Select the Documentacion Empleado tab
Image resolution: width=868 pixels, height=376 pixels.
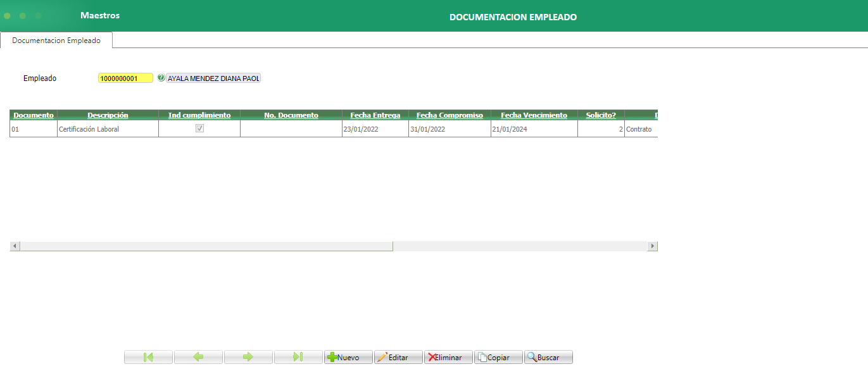coord(56,40)
